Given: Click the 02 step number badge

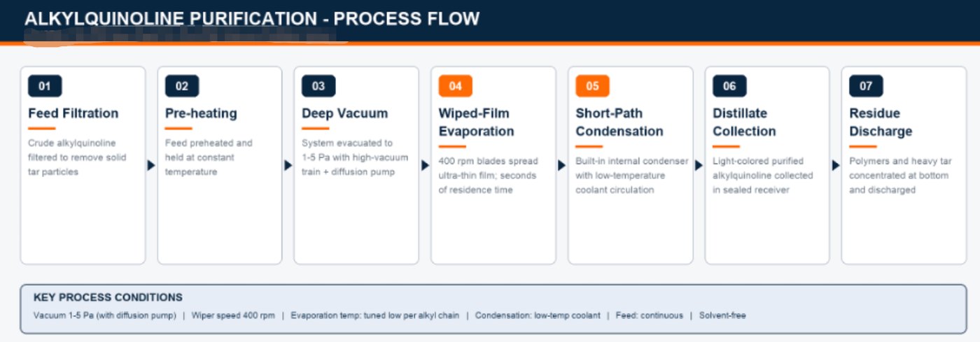Looking at the screenshot, I should [x=182, y=86].
